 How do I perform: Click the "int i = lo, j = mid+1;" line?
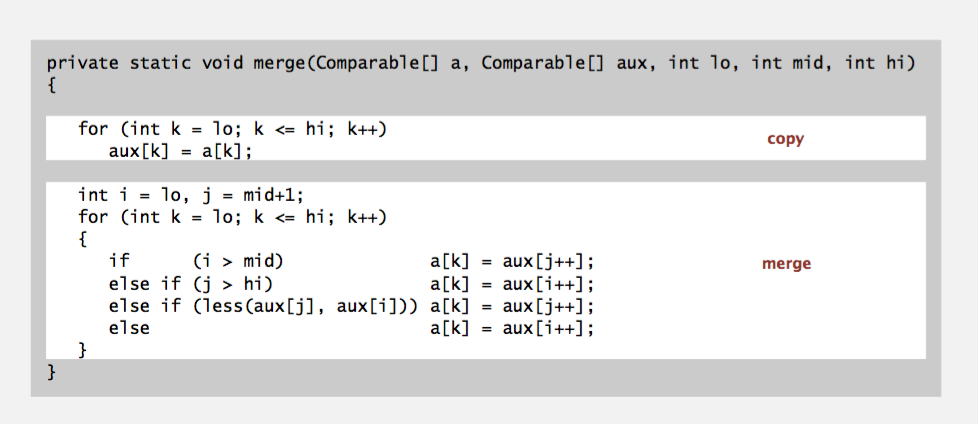[x=197, y=195]
